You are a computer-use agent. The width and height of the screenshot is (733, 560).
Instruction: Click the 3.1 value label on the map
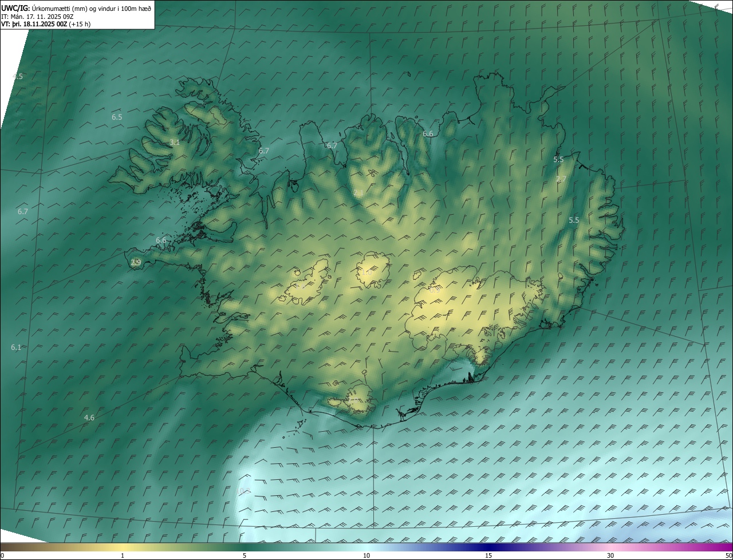175,143
